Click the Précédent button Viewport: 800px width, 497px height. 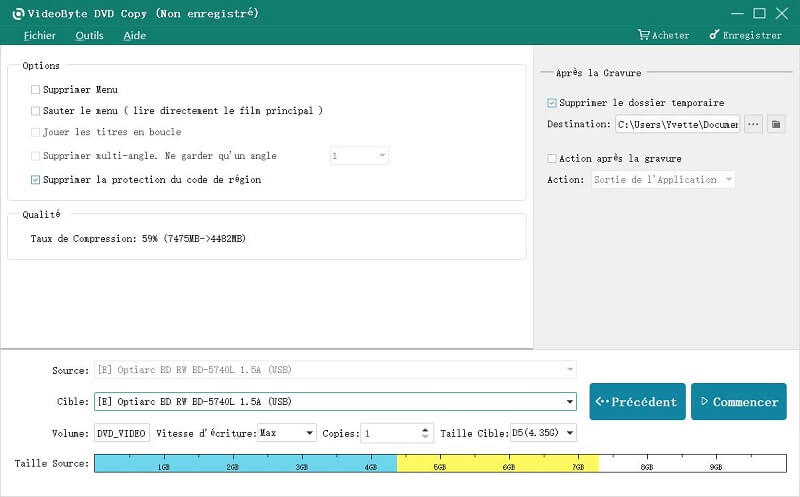637,402
